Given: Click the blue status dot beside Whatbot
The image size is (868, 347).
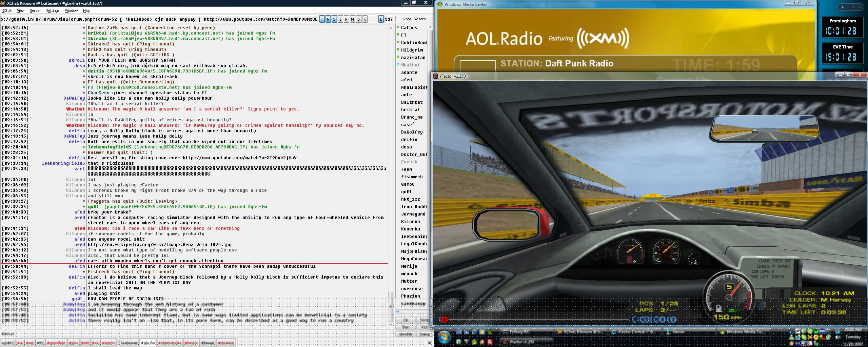Looking at the screenshot, I should 398,64.
